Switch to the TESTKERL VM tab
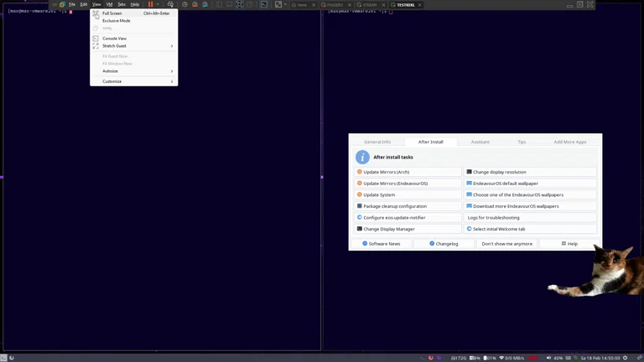Image resolution: width=644 pixels, height=362 pixels. pyautogui.click(x=405, y=5)
